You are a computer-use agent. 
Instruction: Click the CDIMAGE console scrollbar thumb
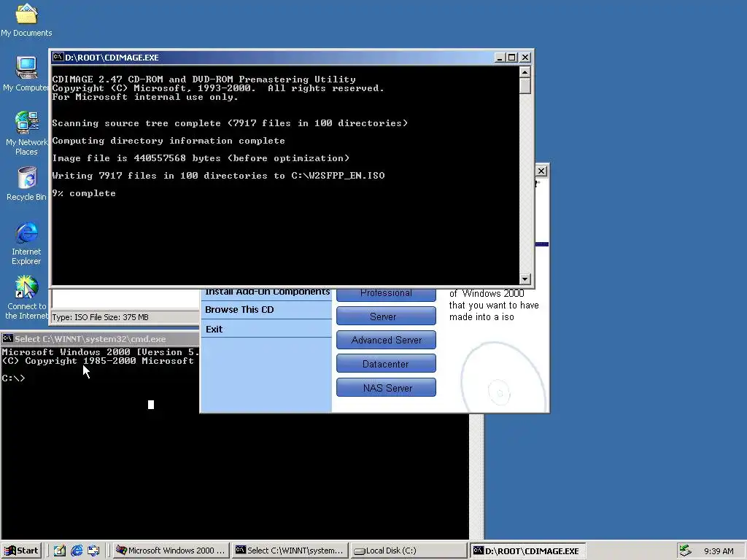[525, 86]
